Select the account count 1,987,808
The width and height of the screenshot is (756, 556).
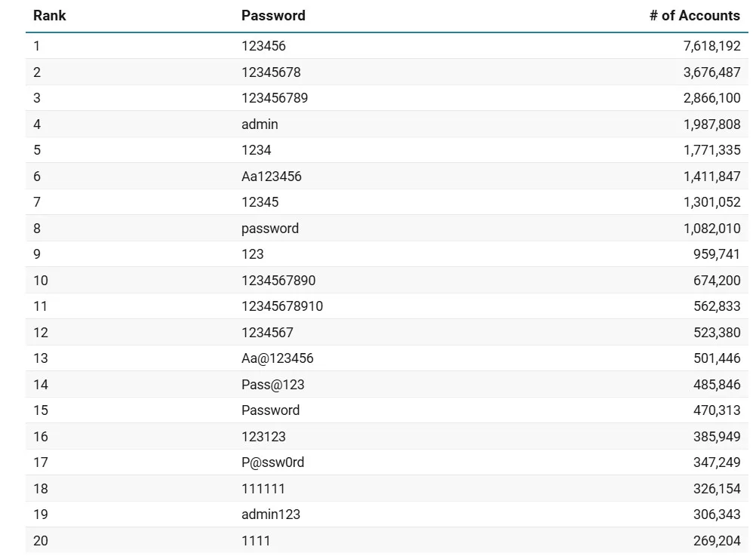(711, 124)
